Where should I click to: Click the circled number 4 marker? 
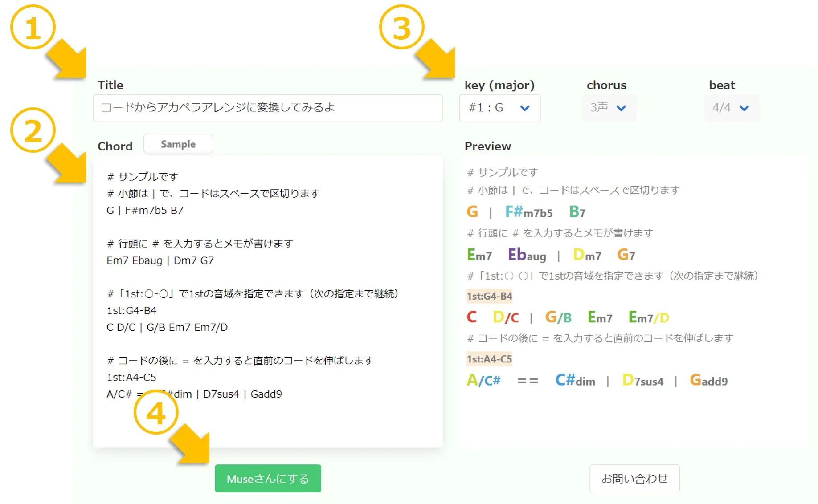pyautogui.click(x=156, y=412)
